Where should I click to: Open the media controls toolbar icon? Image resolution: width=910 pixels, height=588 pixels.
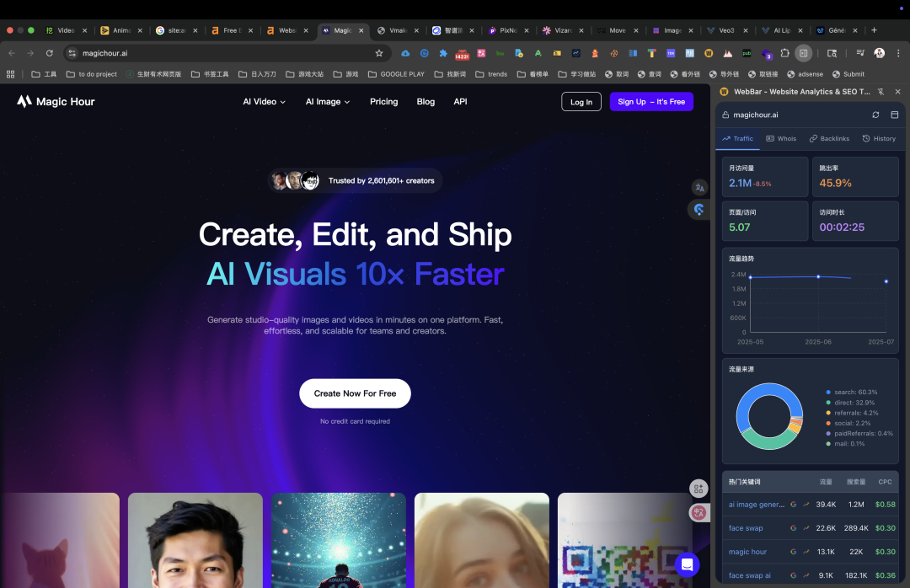point(860,53)
